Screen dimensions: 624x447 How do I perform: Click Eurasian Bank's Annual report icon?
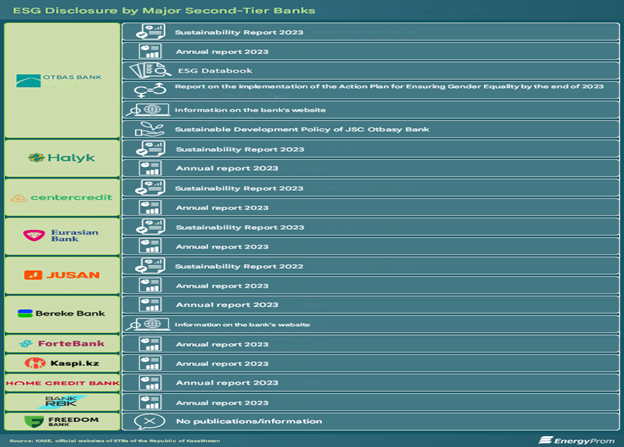coord(150,246)
